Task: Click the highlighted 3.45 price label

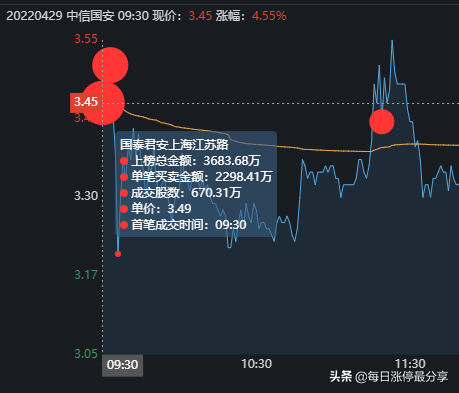Action: click(86, 102)
